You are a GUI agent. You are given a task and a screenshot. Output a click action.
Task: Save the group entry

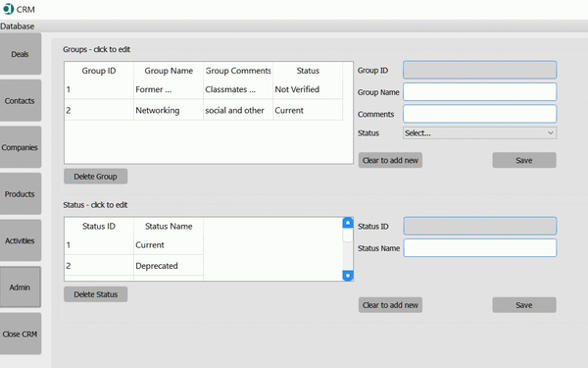click(524, 160)
